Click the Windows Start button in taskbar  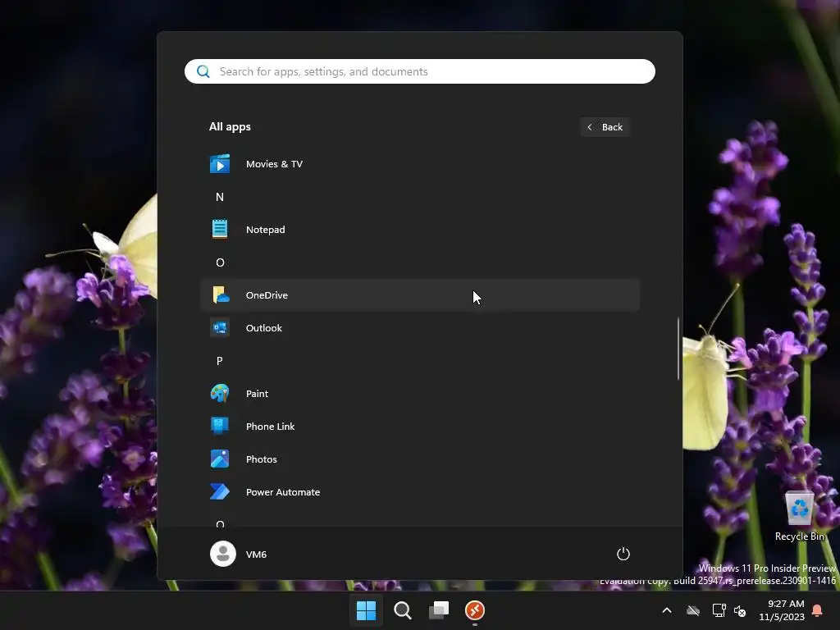click(367, 610)
